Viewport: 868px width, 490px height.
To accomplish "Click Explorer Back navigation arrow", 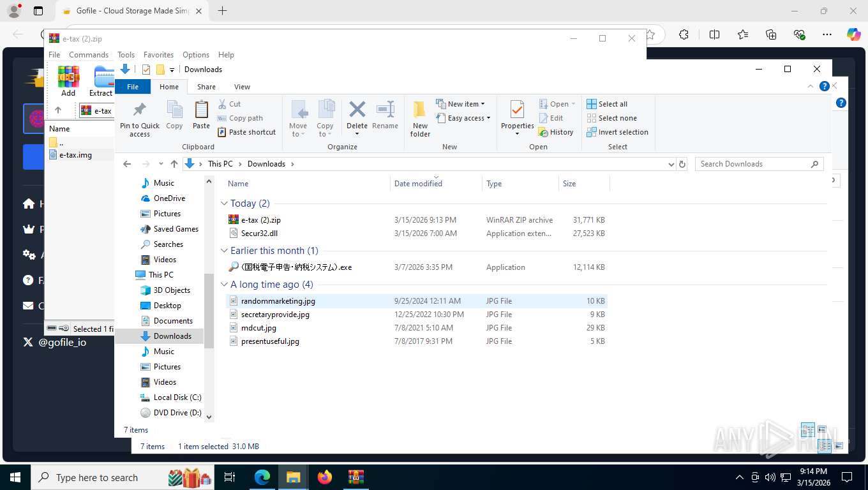I will (127, 164).
